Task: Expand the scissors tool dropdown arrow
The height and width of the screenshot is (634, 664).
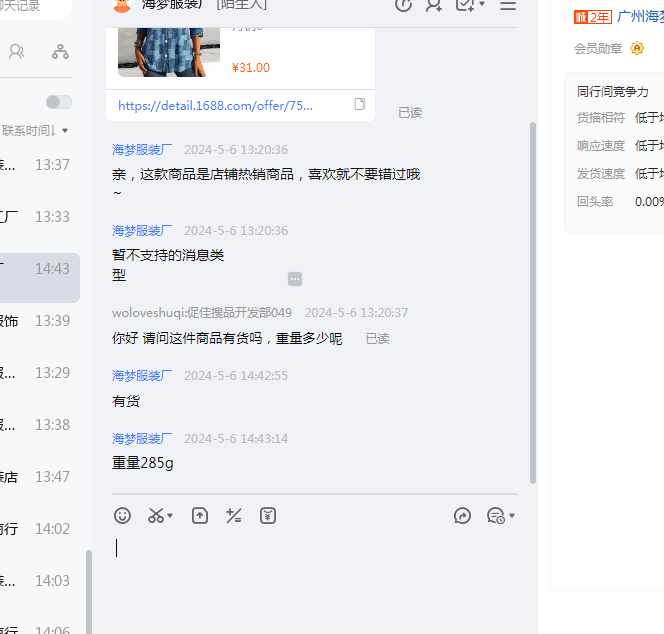Action: point(170,517)
